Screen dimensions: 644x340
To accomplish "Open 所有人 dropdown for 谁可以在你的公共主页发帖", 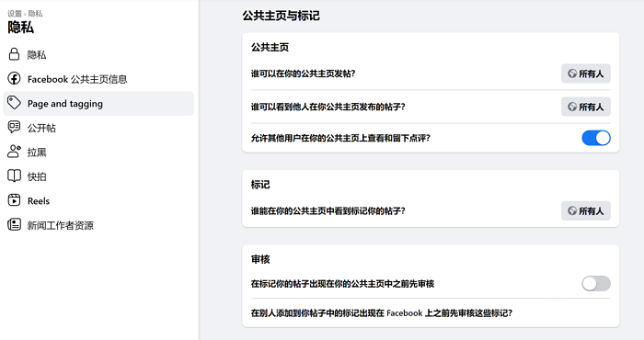I will point(586,74).
